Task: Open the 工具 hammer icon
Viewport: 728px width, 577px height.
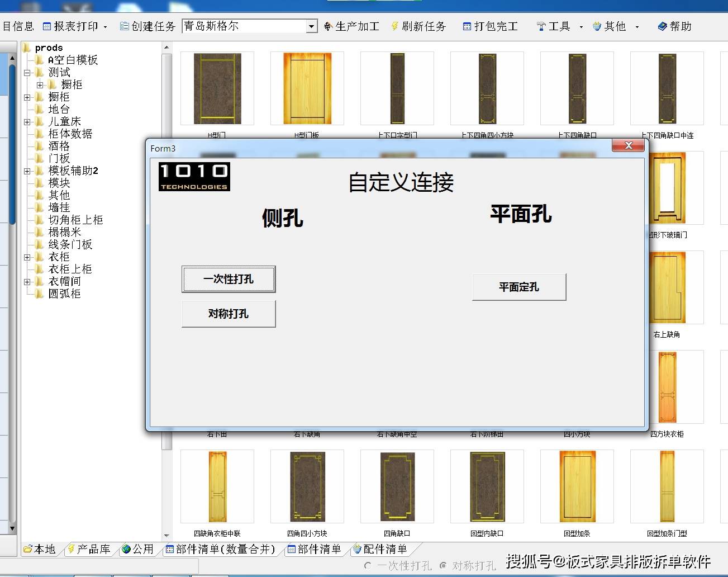Action: (541, 26)
